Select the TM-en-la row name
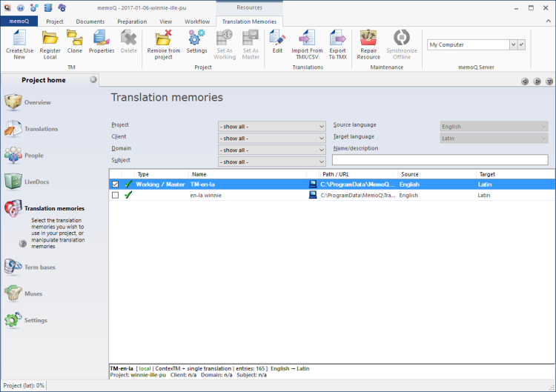 [202, 185]
